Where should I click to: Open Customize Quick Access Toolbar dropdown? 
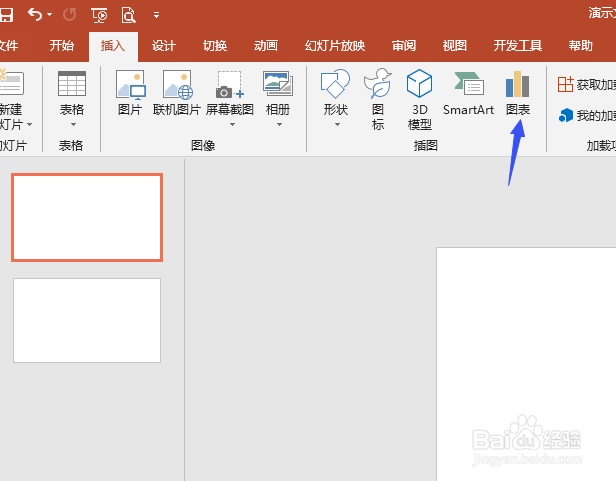point(156,15)
